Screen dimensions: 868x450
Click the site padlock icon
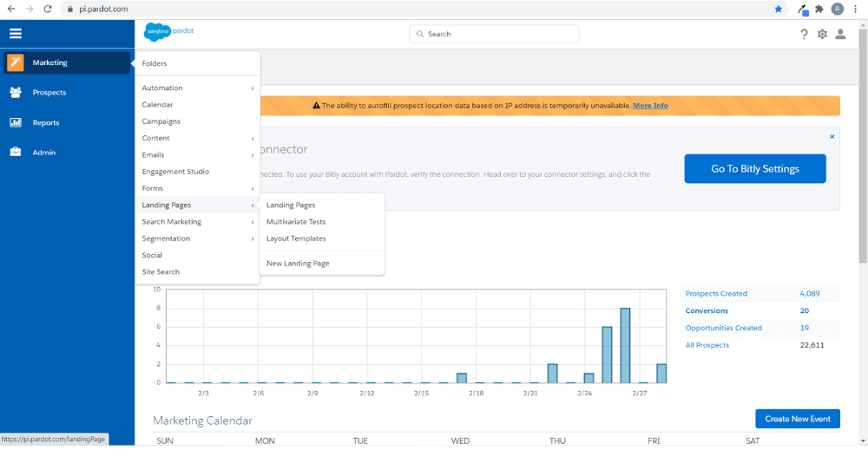70,10
